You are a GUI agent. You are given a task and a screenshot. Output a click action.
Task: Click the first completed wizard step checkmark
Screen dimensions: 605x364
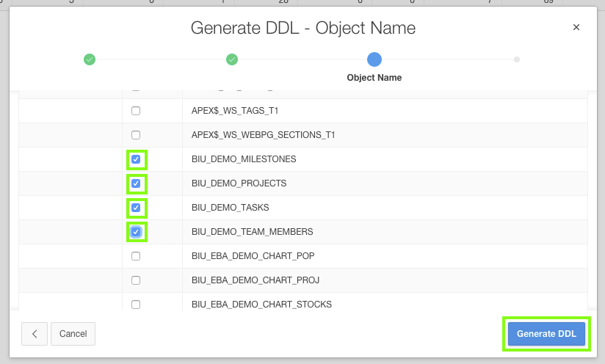[x=90, y=59]
